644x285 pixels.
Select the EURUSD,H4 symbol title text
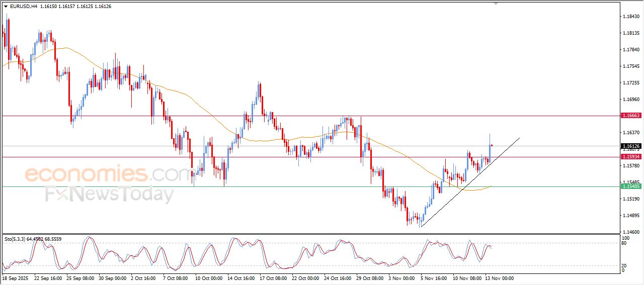(x=23, y=7)
